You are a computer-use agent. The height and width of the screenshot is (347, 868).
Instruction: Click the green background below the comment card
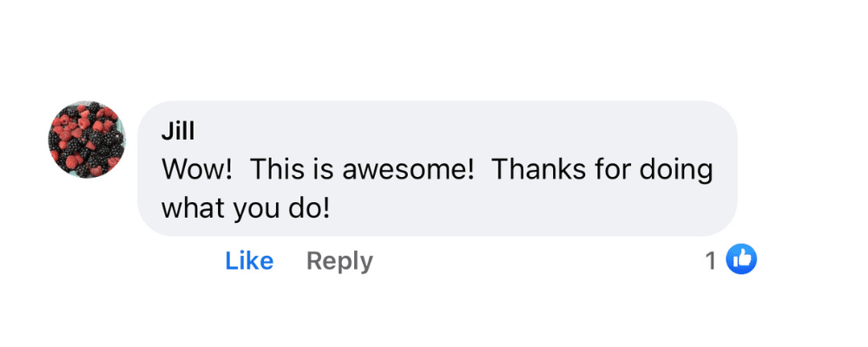pos(434,314)
